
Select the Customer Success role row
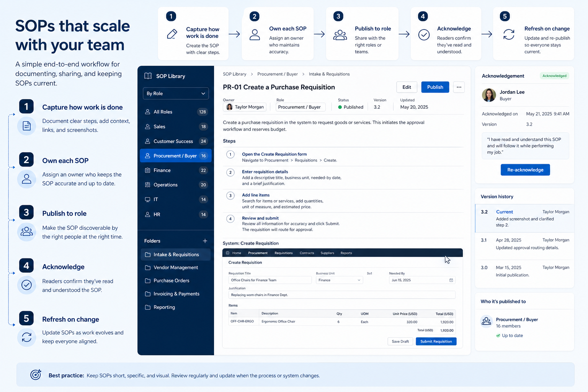click(x=176, y=141)
